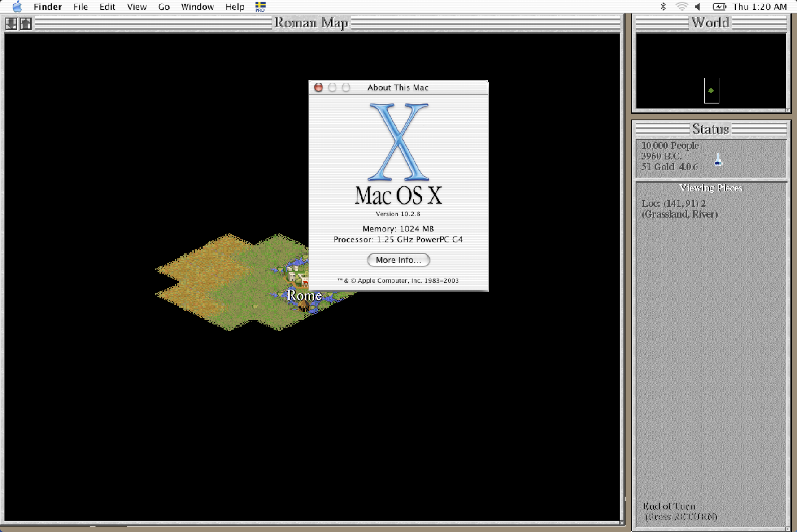The height and width of the screenshot is (532, 797).
Task: Click the Status window title
Action: 710,129
